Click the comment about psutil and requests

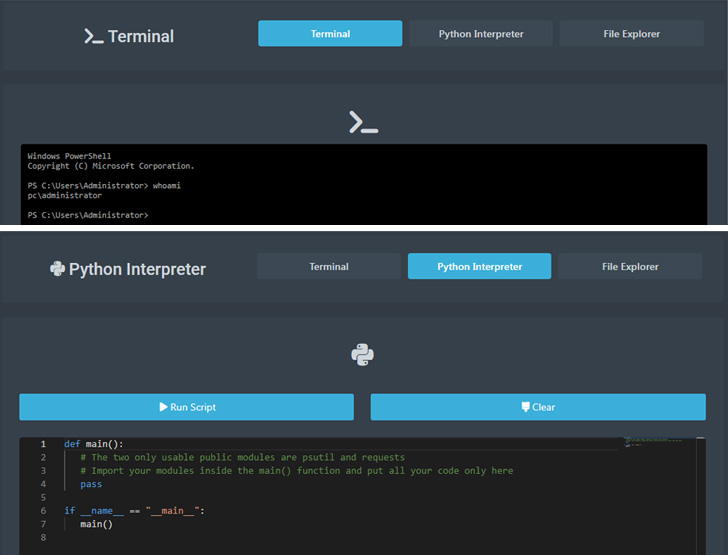[x=242, y=457]
